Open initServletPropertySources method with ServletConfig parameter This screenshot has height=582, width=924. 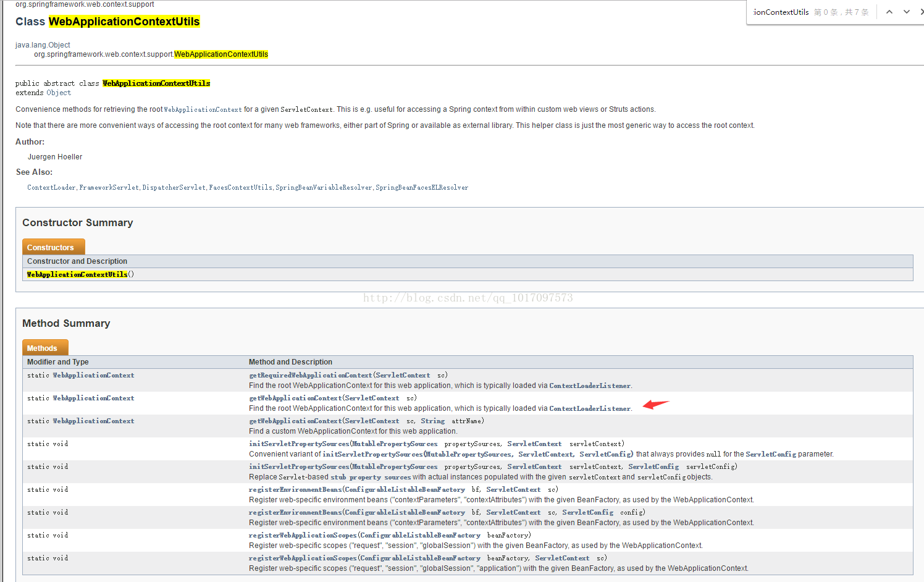(299, 466)
